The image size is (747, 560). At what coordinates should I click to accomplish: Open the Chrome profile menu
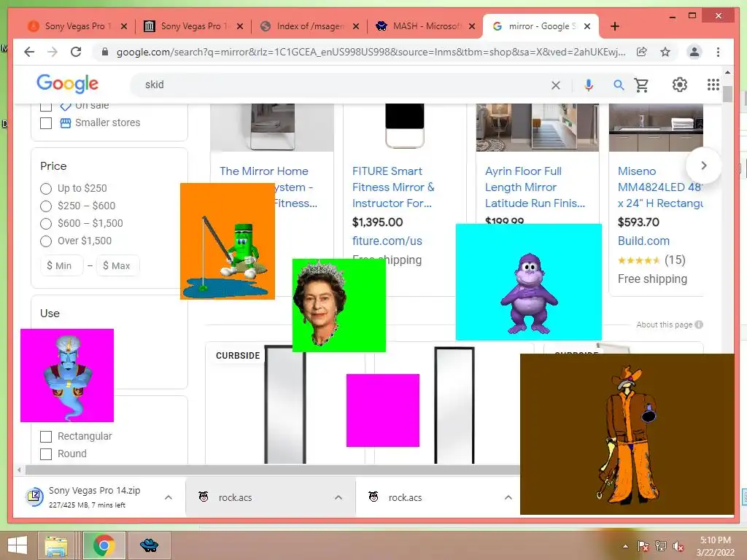(694, 52)
